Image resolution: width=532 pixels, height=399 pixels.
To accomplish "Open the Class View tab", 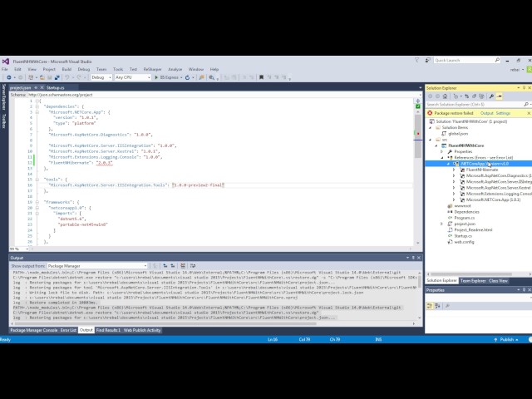I will click(498, 281).
